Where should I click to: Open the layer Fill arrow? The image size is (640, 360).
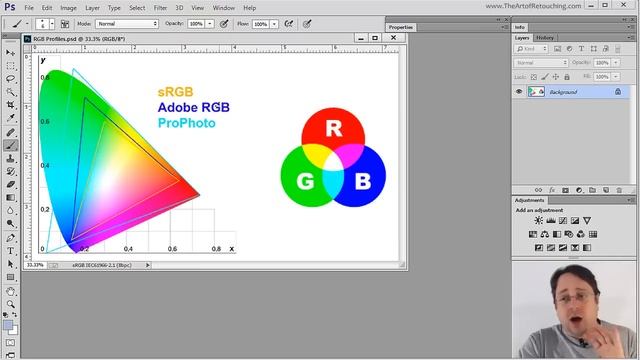pos(616,77)
